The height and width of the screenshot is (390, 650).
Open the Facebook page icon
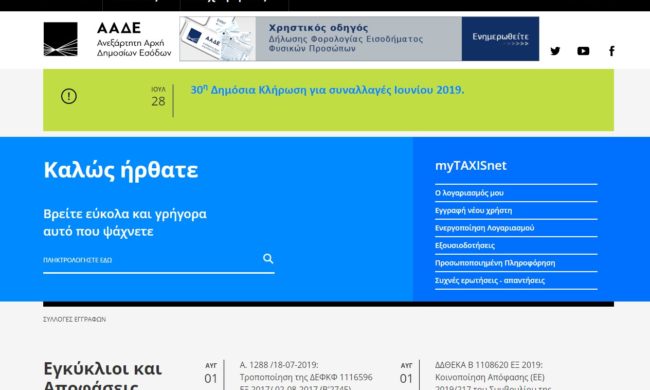coord(611,51)
